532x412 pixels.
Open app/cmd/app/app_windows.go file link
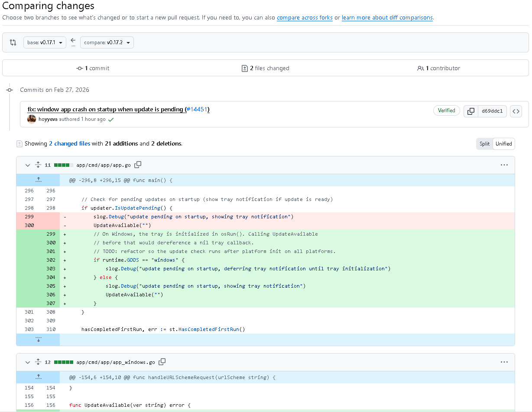[x=116, y=362]
